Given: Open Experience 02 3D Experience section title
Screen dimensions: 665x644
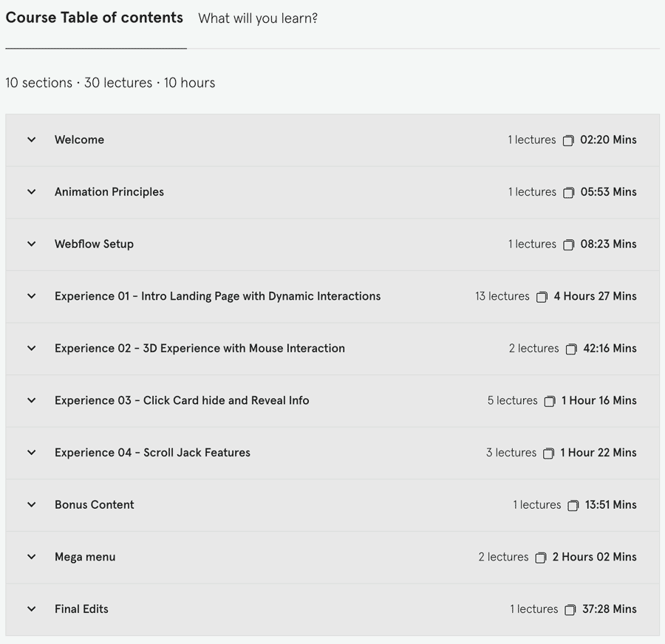Looking at the screenshot, I should coord(199,348).
